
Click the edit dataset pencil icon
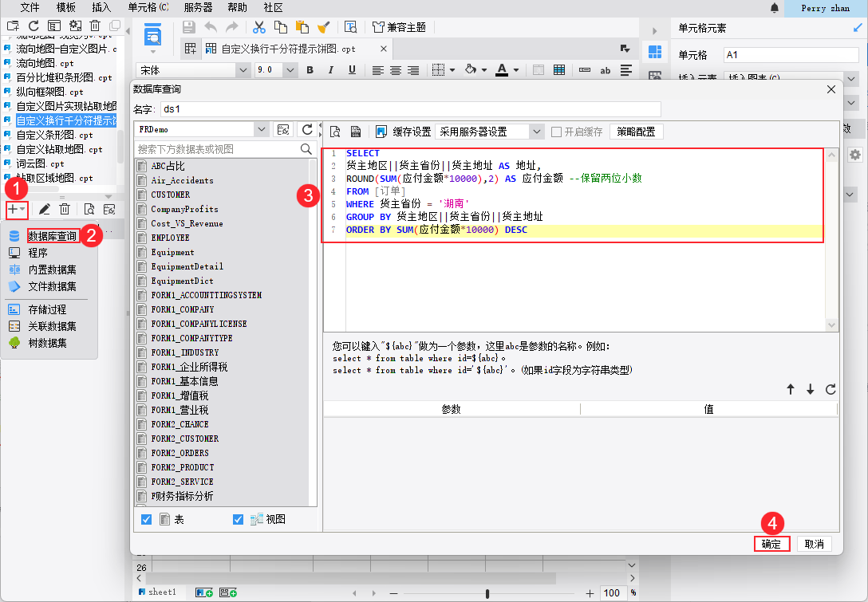[x=45, y=209]
